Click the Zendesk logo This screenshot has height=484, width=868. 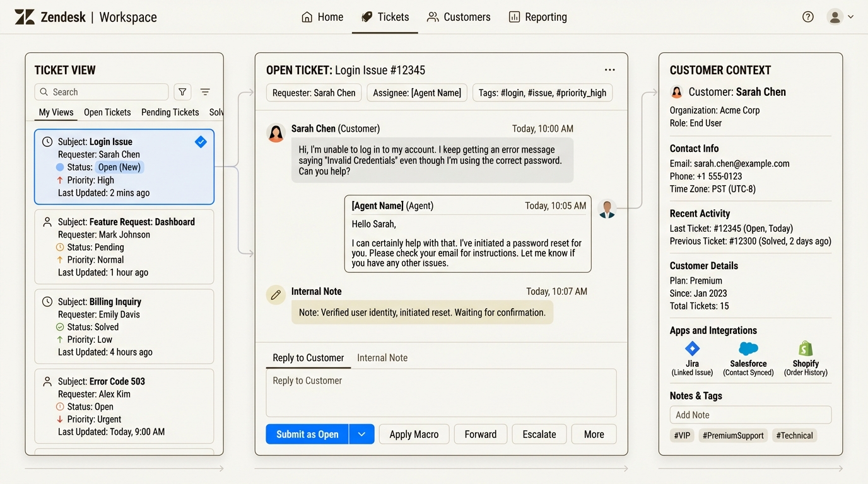(x=25, y=16)
